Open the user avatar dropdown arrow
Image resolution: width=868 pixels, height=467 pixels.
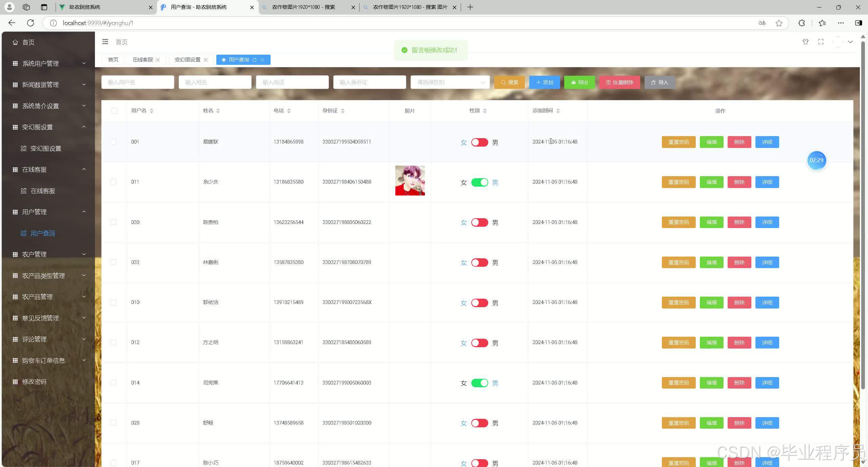(850, 42)
